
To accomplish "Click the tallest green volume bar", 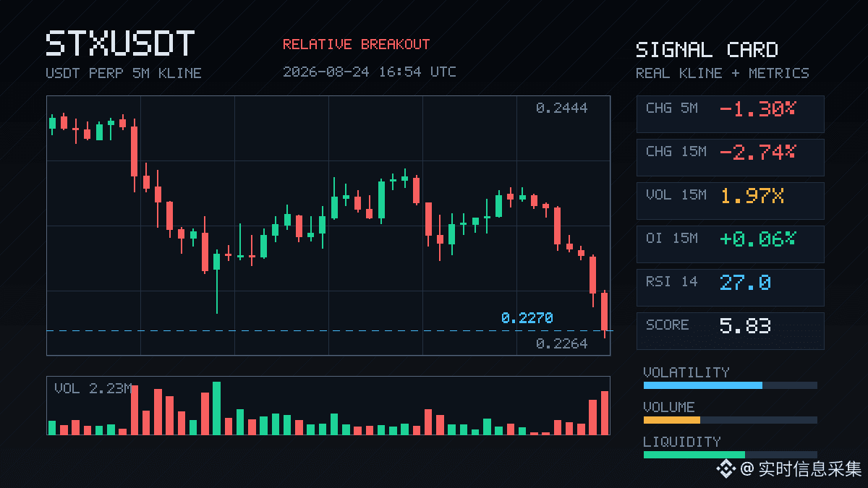I will [x=216, y=408].
